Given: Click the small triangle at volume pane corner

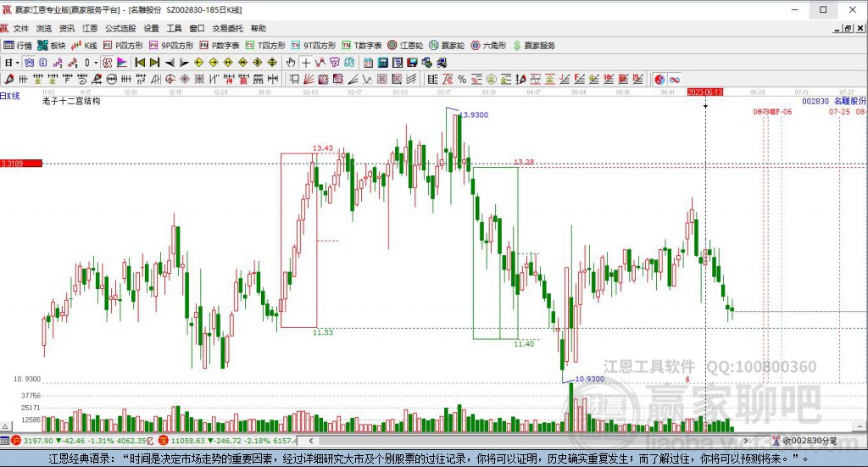Looking at the screenshot, I should [x=6, y=426].
